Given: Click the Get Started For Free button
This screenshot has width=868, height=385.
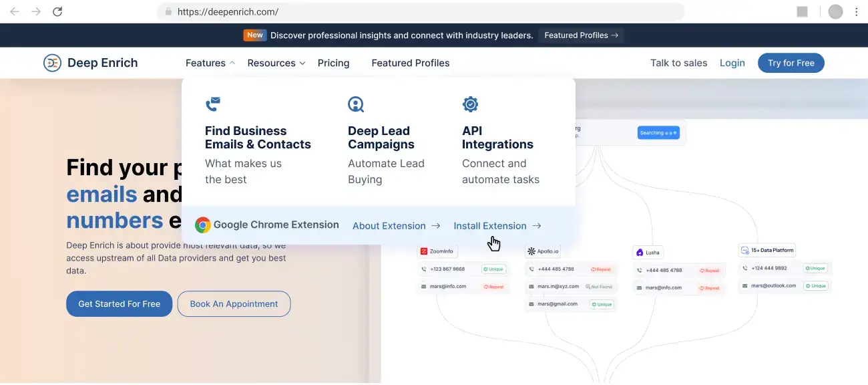Looking at the screenshot, I should 119,303.
